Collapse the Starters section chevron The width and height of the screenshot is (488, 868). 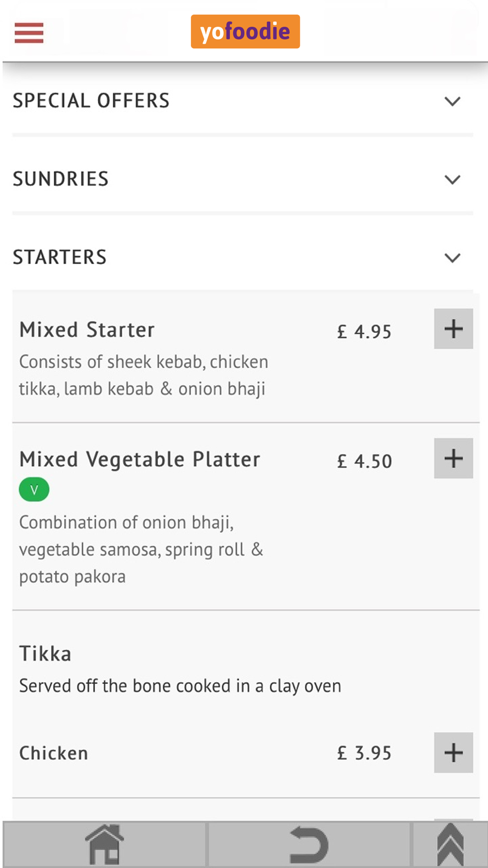tap(452, 257)
